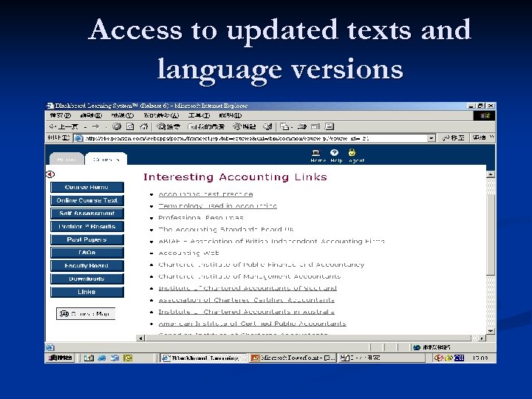532x399 pixels.
Task: Click the Faculty Board sidebar button
Action: (x=87, y=266)
